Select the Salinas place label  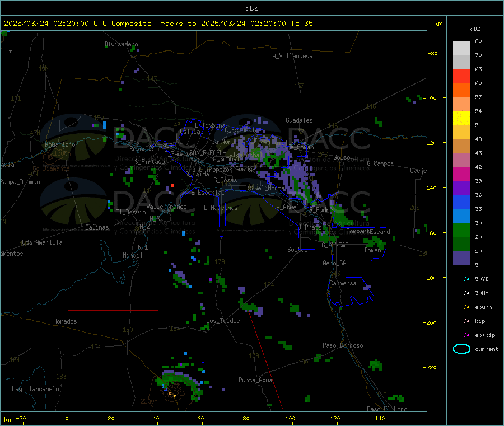click(97, 227)
